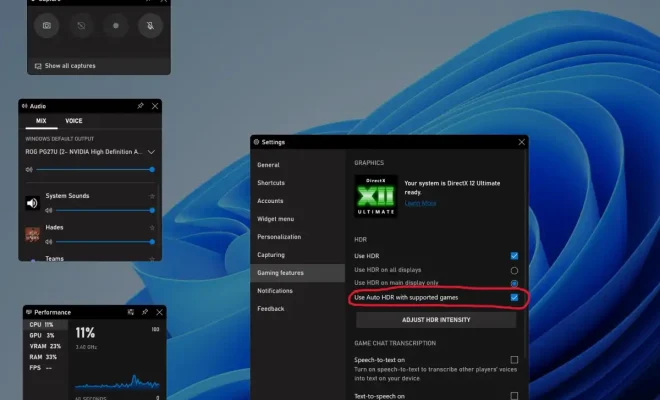Toggle Use Auto HDR with supported games

514,298
